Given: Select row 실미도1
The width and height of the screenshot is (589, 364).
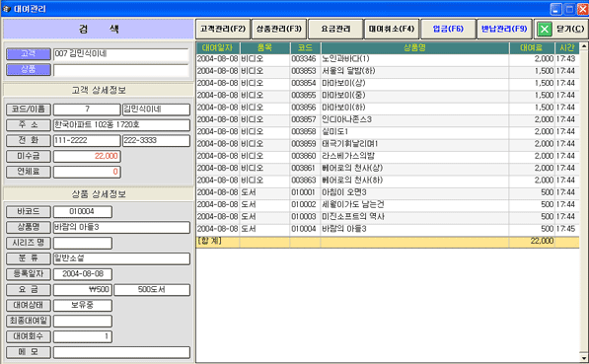Looking at the screenshot, I should [387, 131].
